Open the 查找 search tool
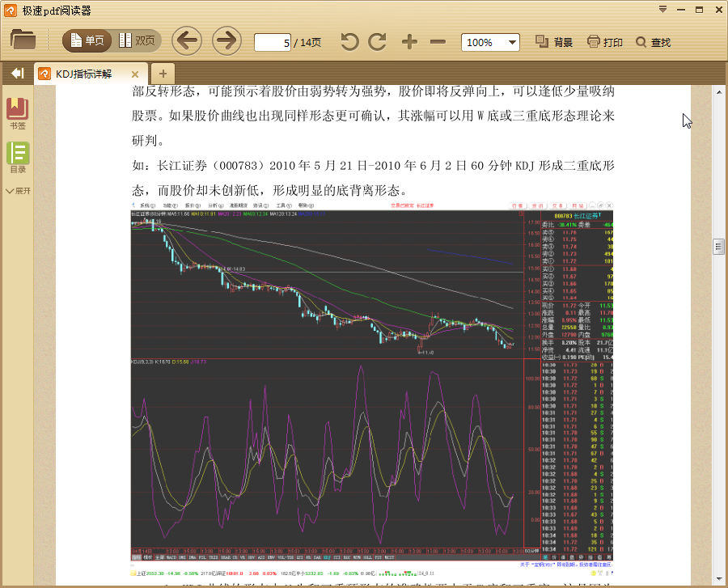The image size is (728, 588). point(654,42)
